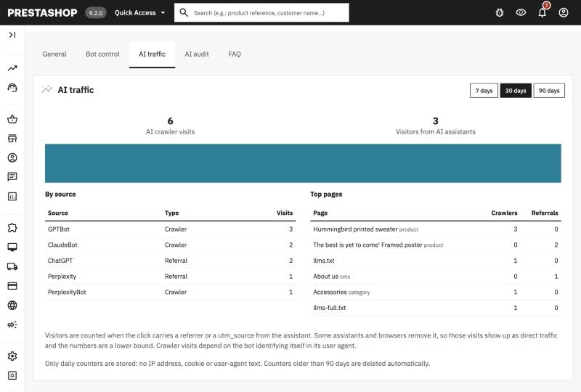
Task: Click the PerplexityBot source row
Action: (171, 292)
